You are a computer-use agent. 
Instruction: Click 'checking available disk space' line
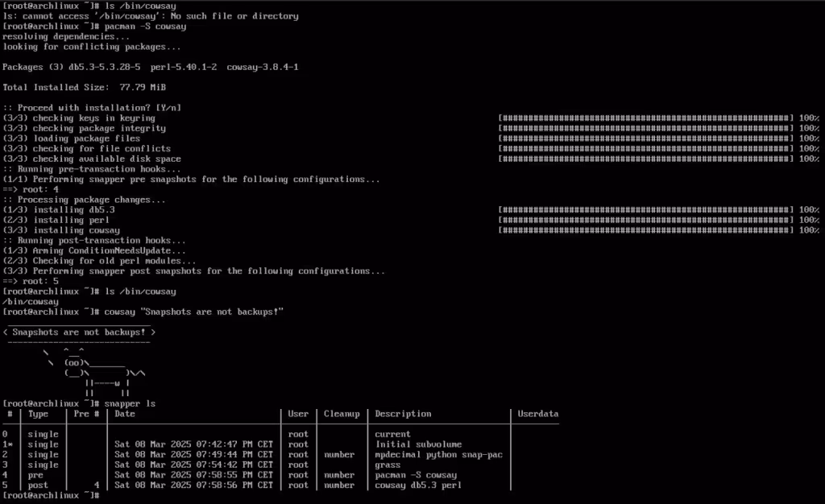[x=92, y=159]
